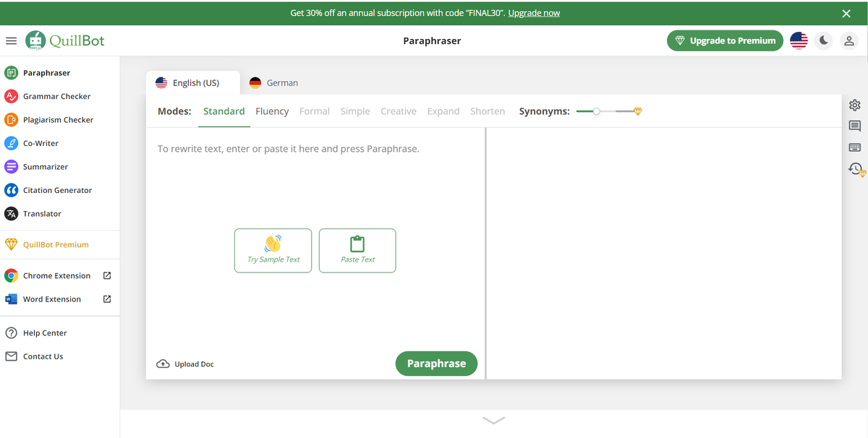Click the Upgrade to Premium button
The width and height of the screenshot is (868, 438).
pyautogui.click(x=725, y=40)
